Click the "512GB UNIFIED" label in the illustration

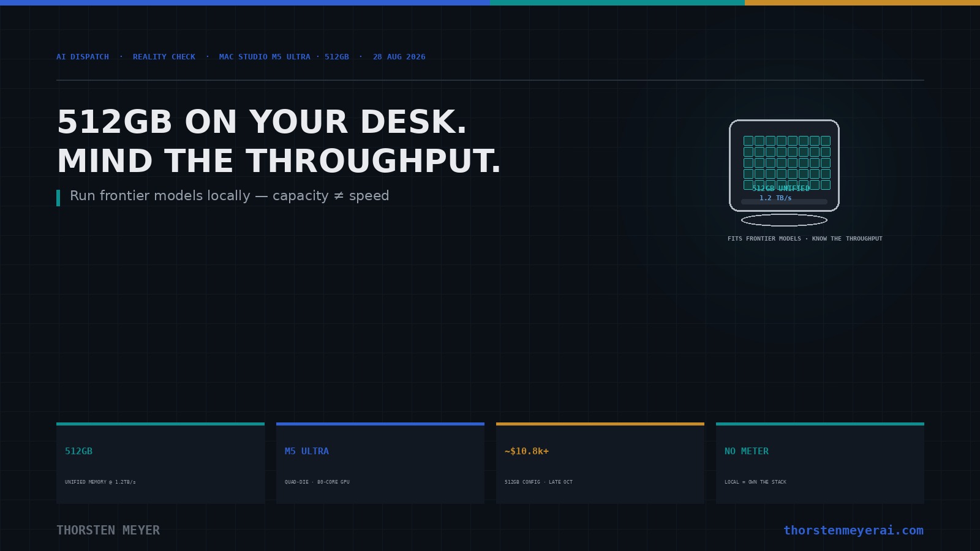pos(781,189)
